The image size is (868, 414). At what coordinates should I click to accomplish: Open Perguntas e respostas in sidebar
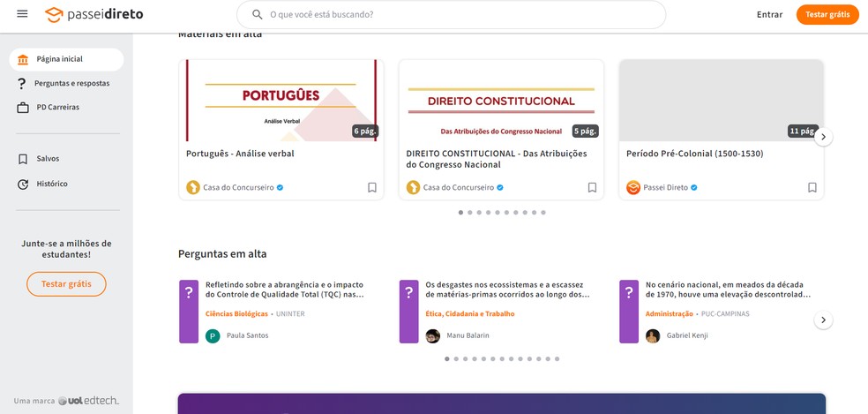tap(66, 84)
